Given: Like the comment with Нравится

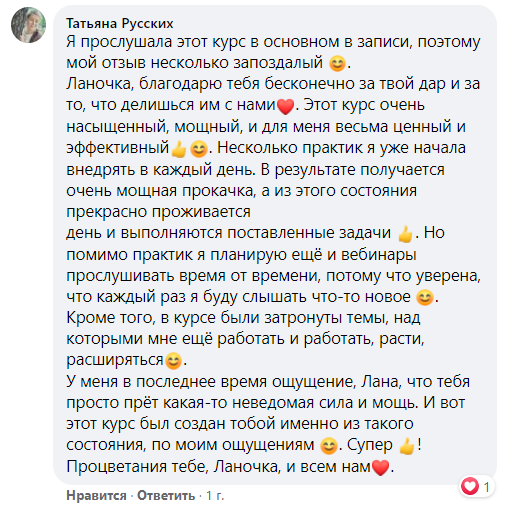Looking at the screenshot, I should [x=96, y=495].
